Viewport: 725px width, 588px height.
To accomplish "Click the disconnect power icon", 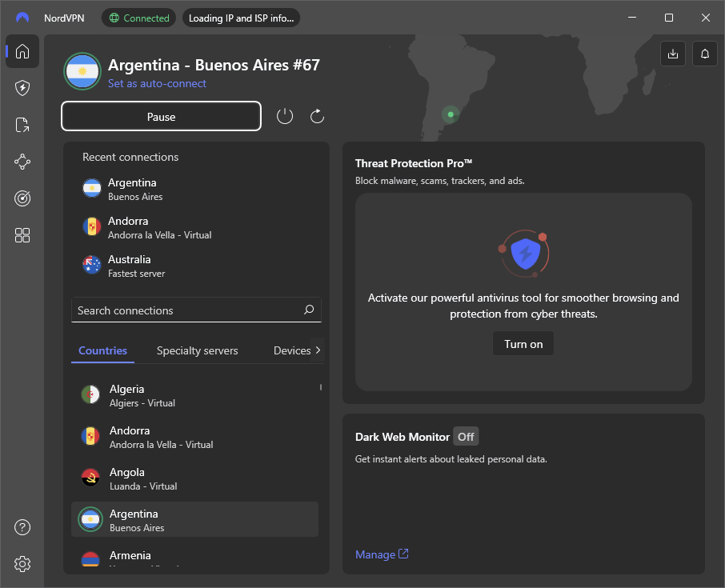I will click(285, 116).
